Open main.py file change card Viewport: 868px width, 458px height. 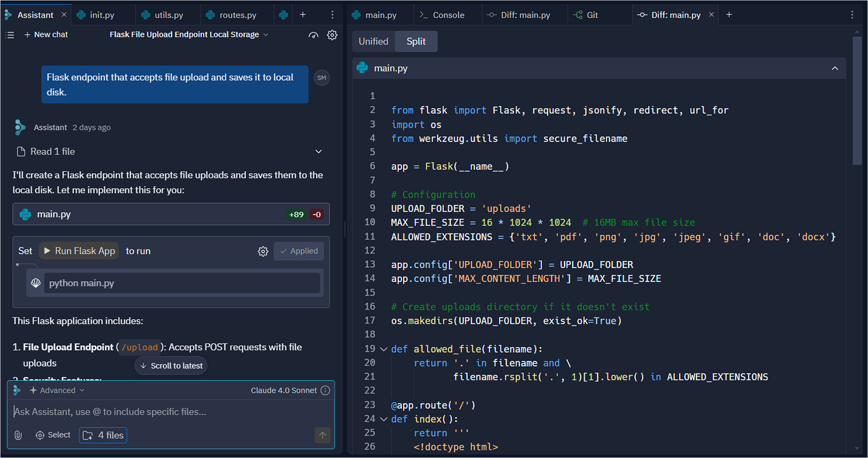(x=171, y=214)
